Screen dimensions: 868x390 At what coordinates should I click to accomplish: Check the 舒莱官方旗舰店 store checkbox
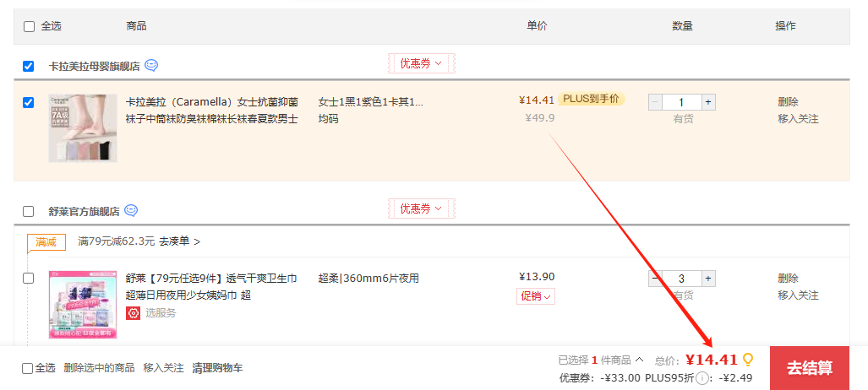coord(28,211)
